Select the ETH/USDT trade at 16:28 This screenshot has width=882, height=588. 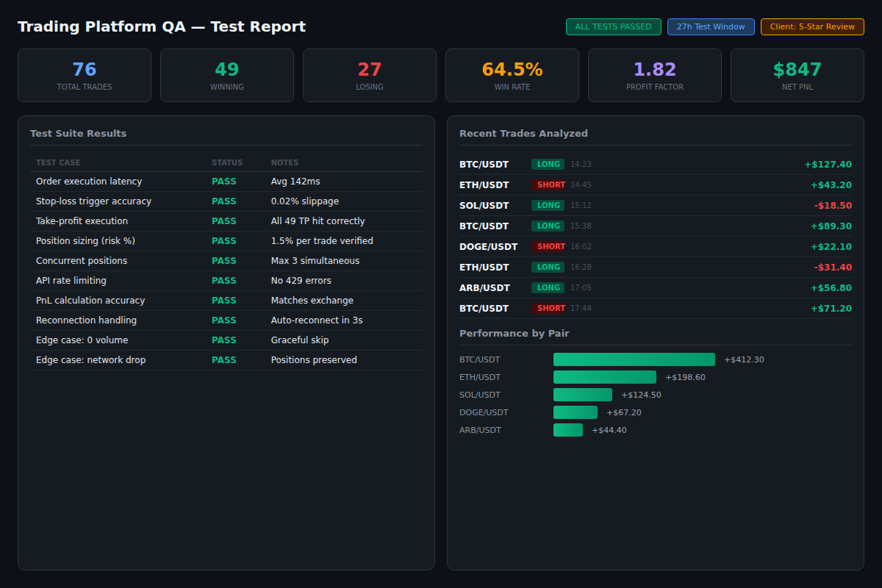(656, 268)
